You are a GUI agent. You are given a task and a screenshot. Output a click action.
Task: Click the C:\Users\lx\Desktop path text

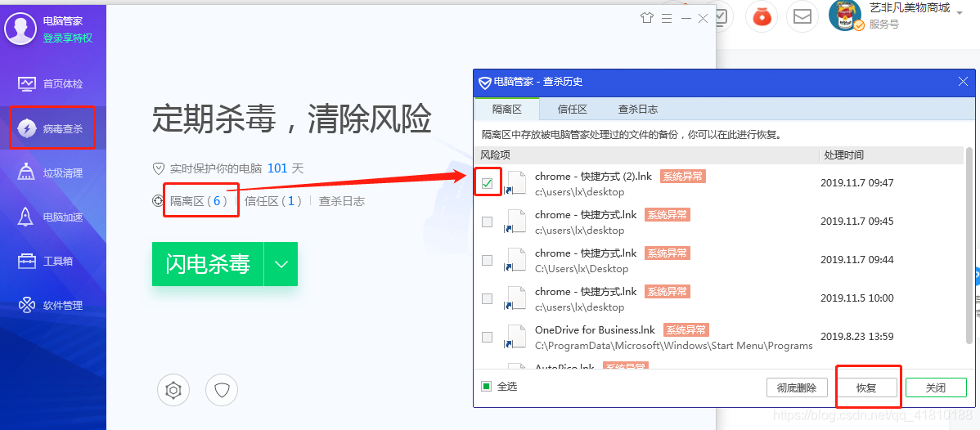coord(582,269)
